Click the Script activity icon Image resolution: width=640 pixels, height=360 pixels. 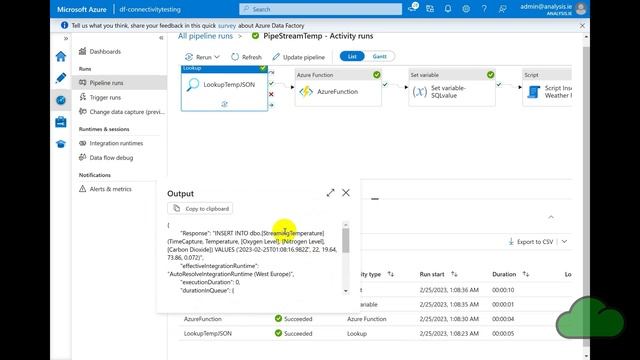pos(533,91)
